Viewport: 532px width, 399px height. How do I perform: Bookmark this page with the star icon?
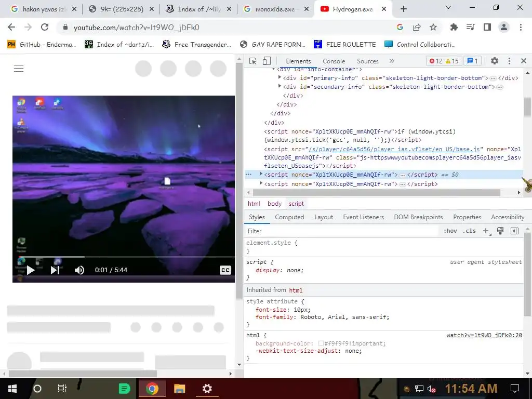[433, 27]
